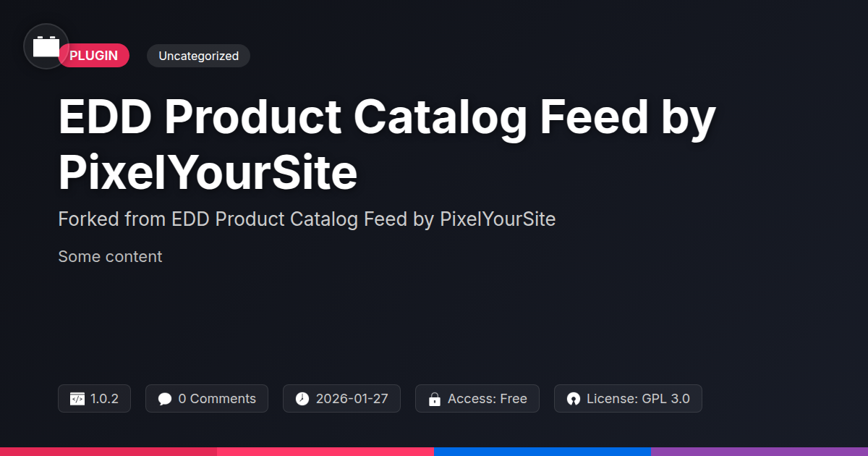Click the blue color bar segment at bottom
868x456 pixels.
[x=542, y=451]
